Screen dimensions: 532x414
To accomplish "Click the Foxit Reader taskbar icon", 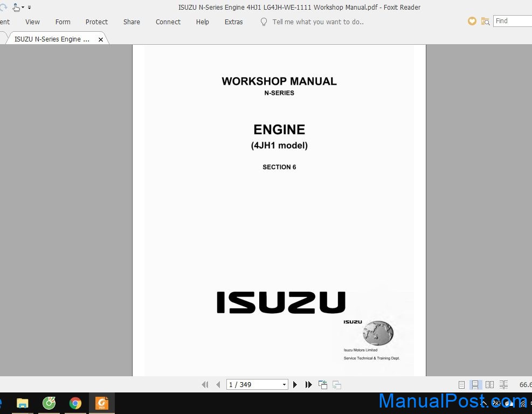I will tap(102, 403).
